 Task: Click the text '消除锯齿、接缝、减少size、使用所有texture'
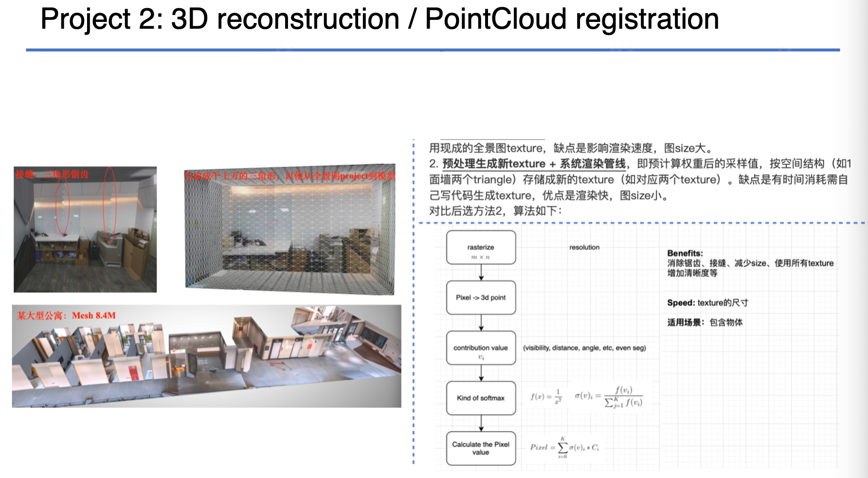[x=750, y=263]
